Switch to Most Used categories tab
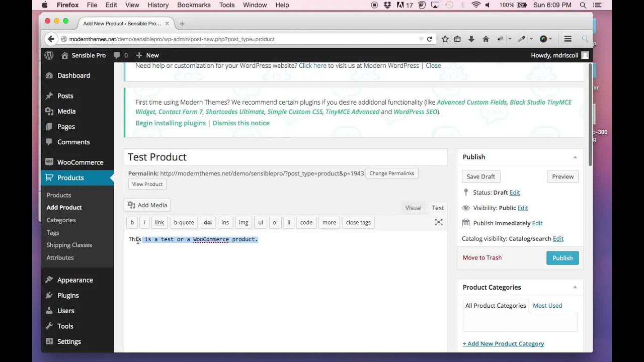The height and width of the screenshot is (362, 644). (x=547, y=306)
